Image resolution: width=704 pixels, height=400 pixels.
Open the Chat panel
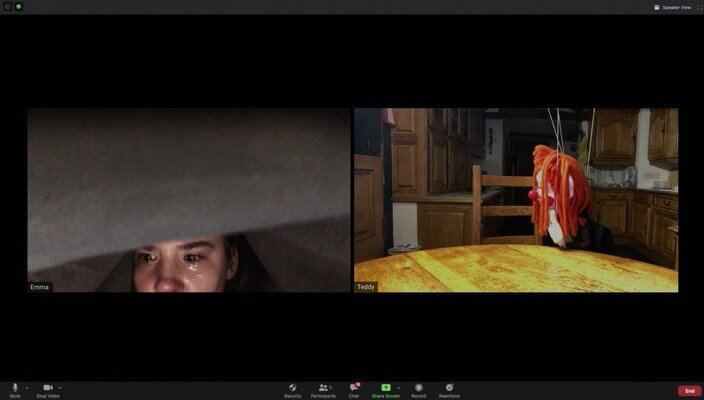click(x=354, y=391)
